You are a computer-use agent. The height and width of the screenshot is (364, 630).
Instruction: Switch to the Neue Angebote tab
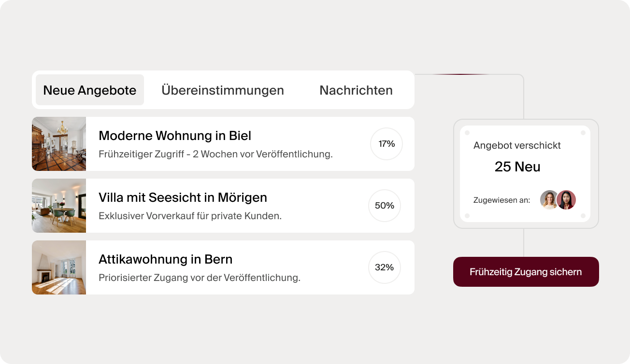tap(90, 90)
